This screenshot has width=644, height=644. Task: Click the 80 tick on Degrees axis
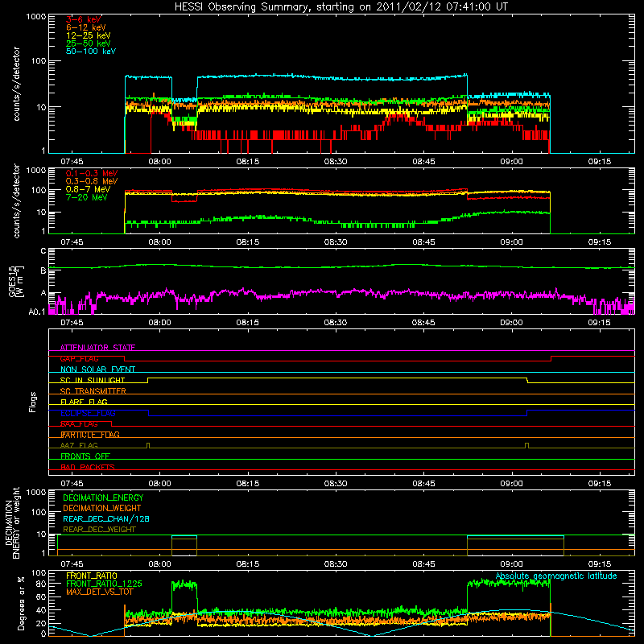click(41, 584)
